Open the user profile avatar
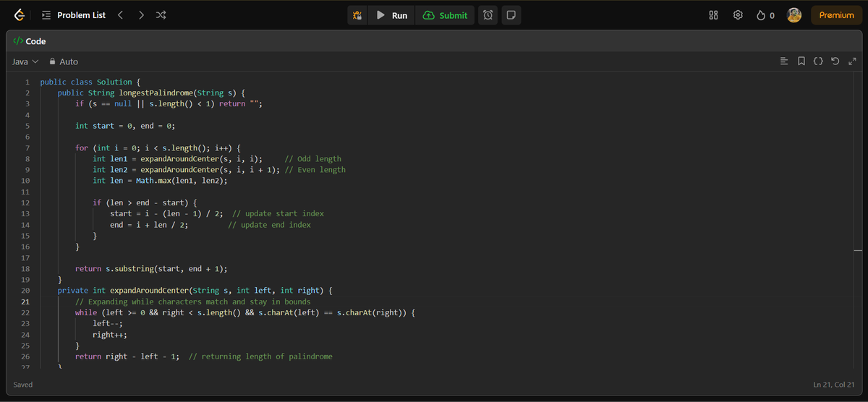Screen dimensions: 868x402 click(x=794, y=15)
